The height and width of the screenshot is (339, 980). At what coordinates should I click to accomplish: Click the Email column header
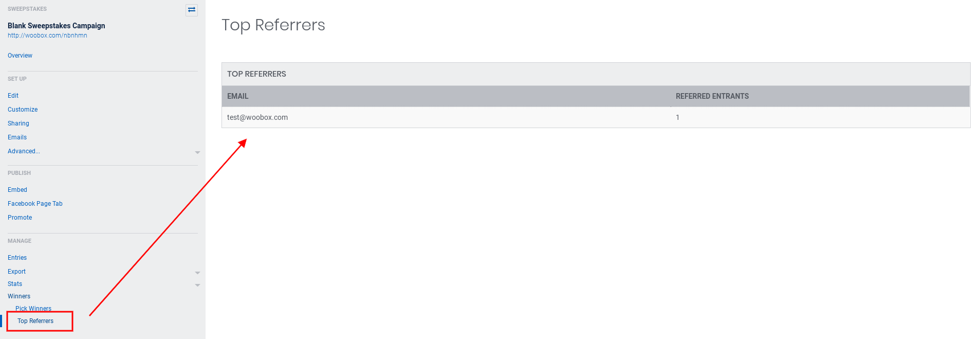[238, 96]
